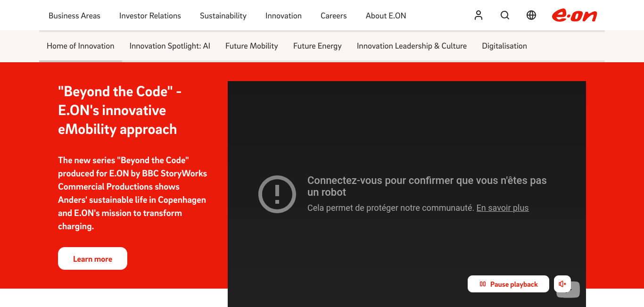Switch to Future Energy tab
Screen dimensions: 644x307
click(317, 46)
